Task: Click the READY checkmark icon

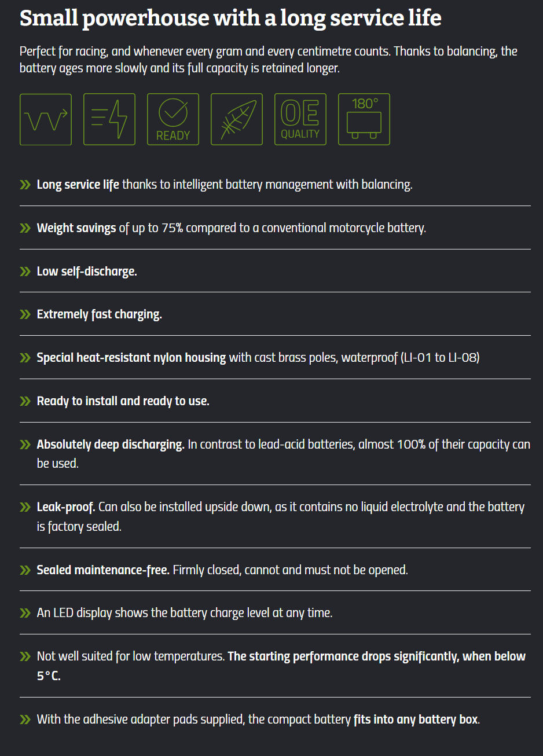Action: [173, 119]
